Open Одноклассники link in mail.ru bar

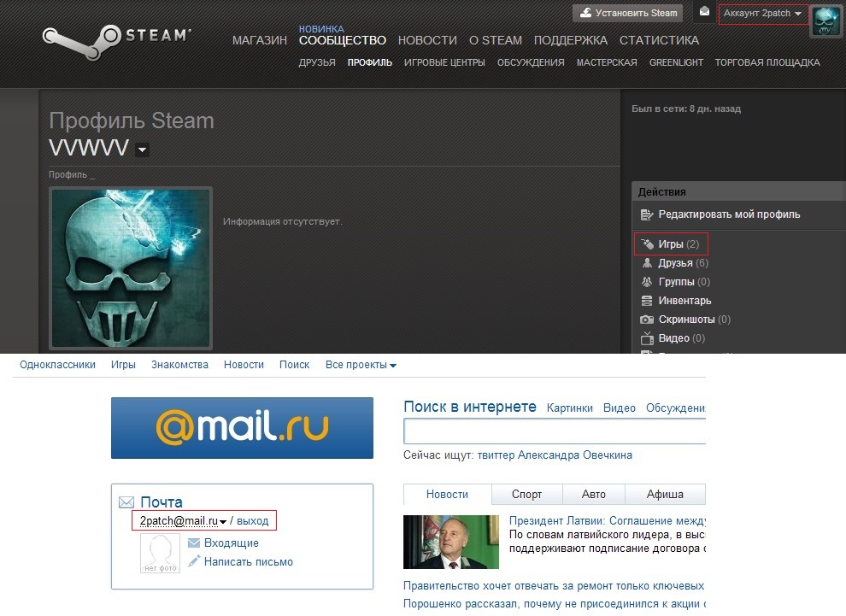[x=58, y=365]
